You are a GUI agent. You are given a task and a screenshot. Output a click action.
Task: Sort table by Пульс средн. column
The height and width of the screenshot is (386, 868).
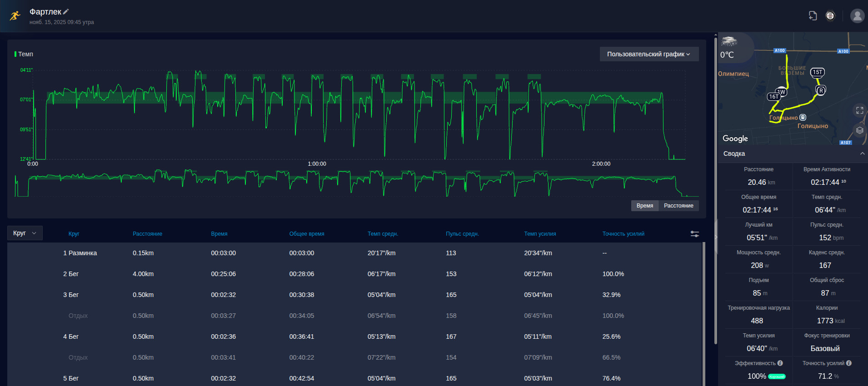click(x=462, y=234)
